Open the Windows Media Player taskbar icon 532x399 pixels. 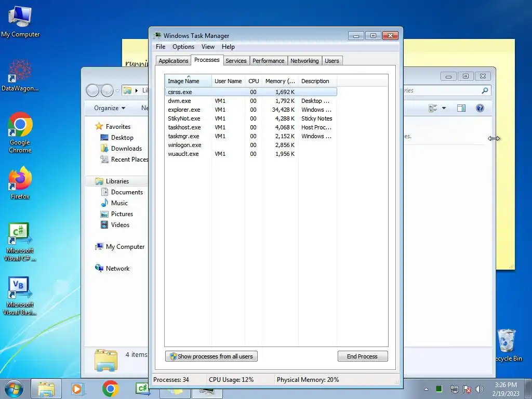coord(78,389)
